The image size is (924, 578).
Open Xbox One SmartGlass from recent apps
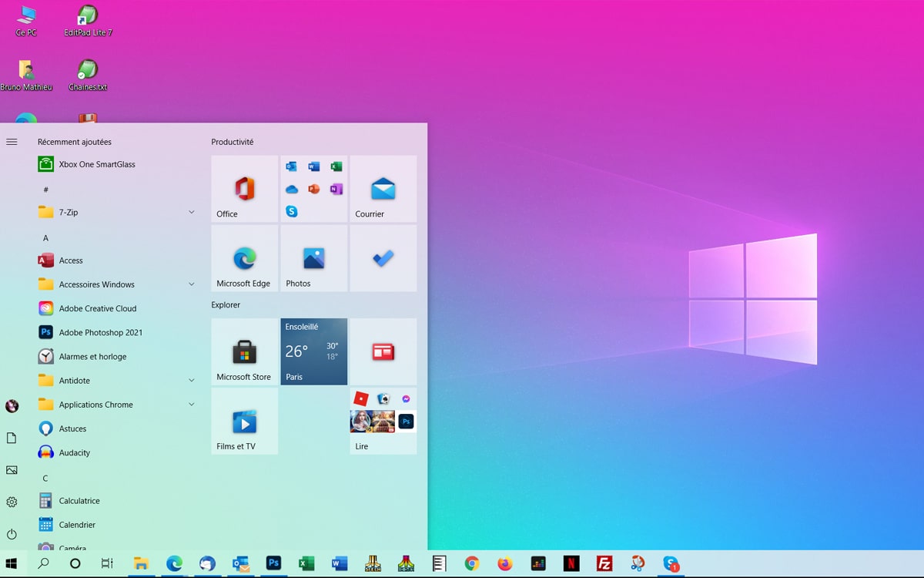[x=117, y=164]
